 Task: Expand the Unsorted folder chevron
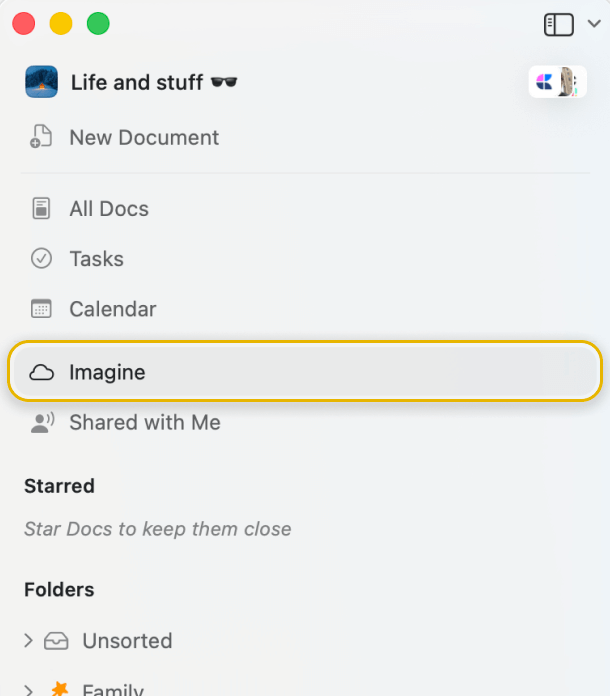[x=28, y=641]
